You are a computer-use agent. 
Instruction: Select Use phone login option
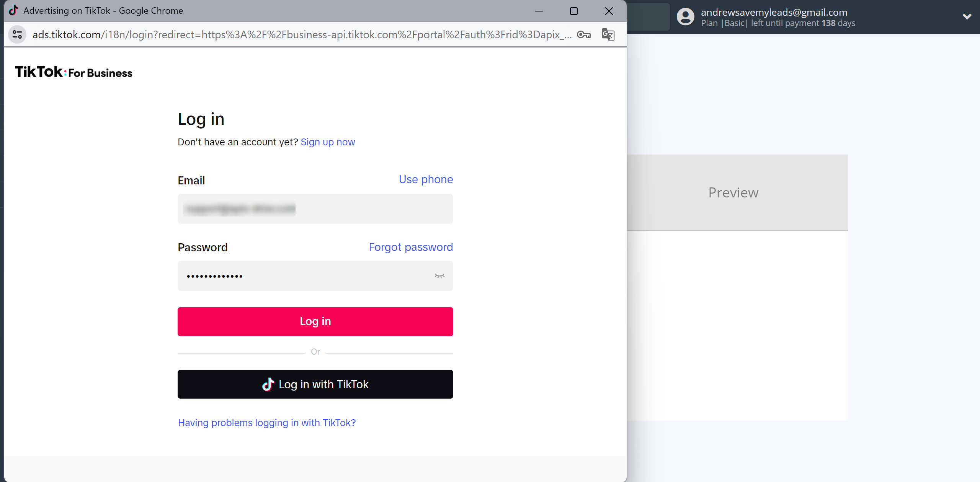click(x=426, y=180)
